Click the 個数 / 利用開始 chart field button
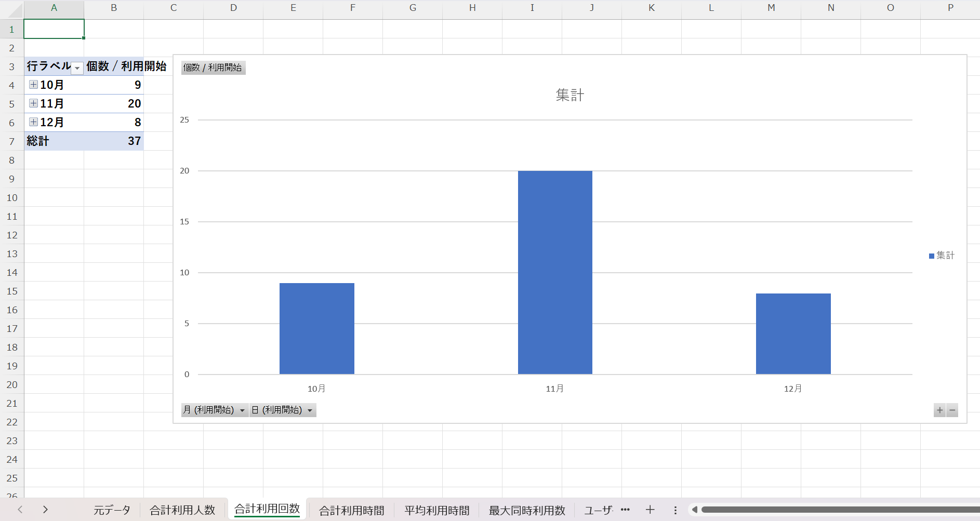Screen dimensions: 980x521 pyautogui.click(x=213, y=68)
